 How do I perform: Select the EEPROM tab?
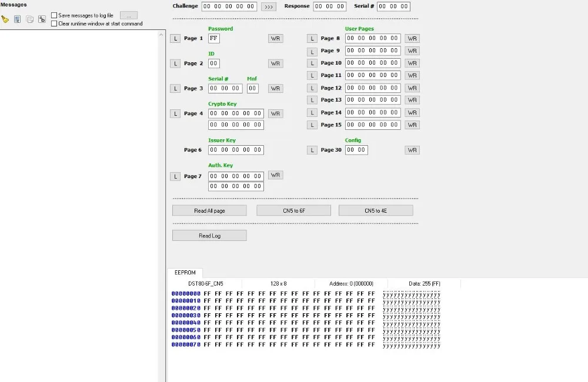point(185,272)
